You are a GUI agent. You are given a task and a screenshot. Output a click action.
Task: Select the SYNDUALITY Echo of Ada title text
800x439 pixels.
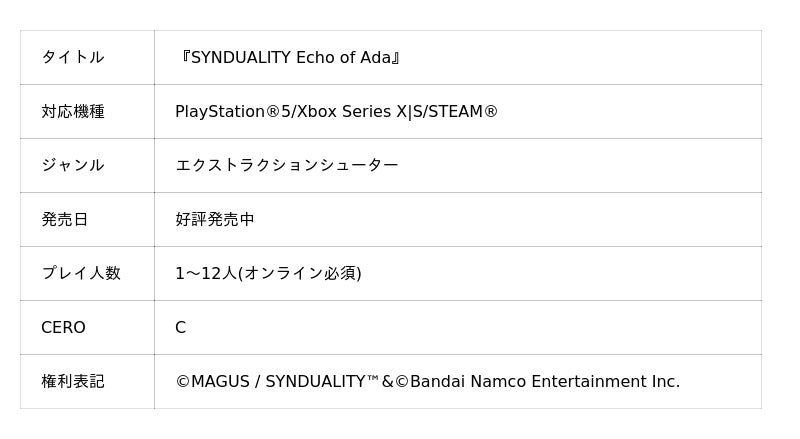[289, 58]
